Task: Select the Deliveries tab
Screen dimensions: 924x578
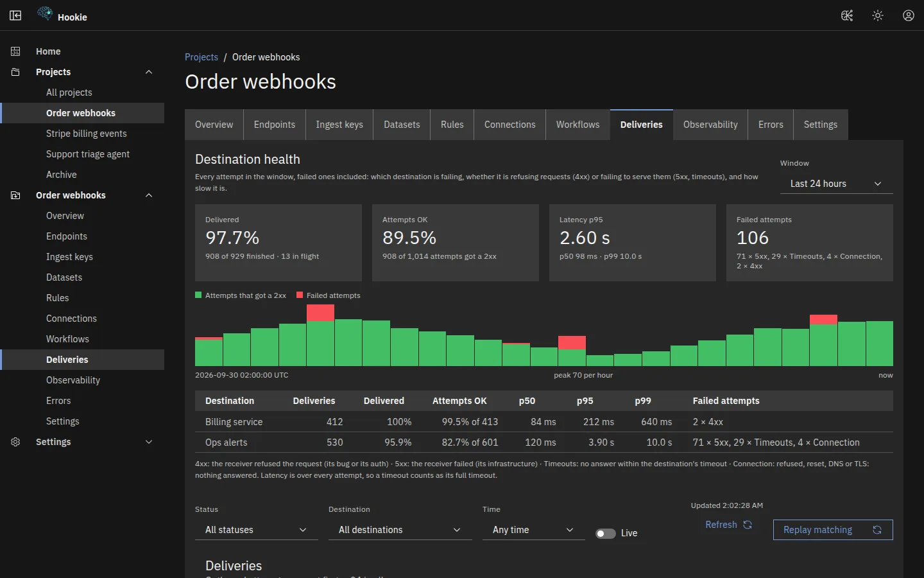Action: point(642,125)
